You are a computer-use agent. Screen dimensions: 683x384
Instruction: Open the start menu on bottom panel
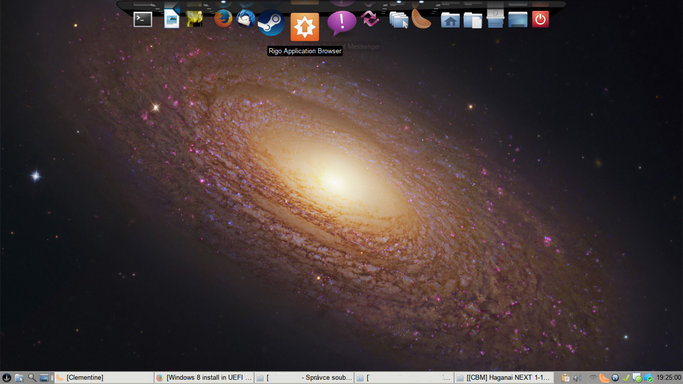pyautogui.click(x=6, y=378)
